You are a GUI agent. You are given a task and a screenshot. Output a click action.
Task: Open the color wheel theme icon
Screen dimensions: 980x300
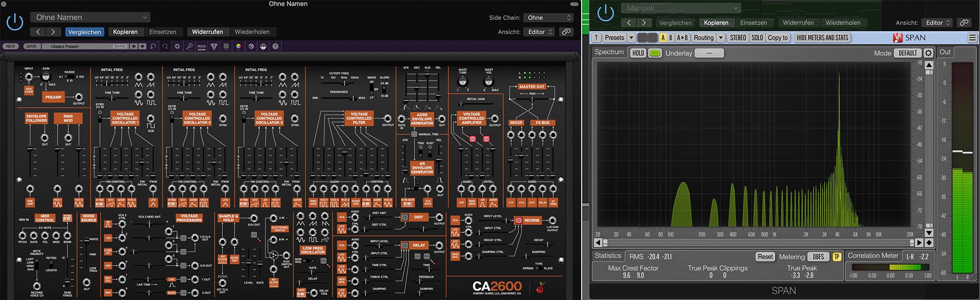[x=239, y=46]
